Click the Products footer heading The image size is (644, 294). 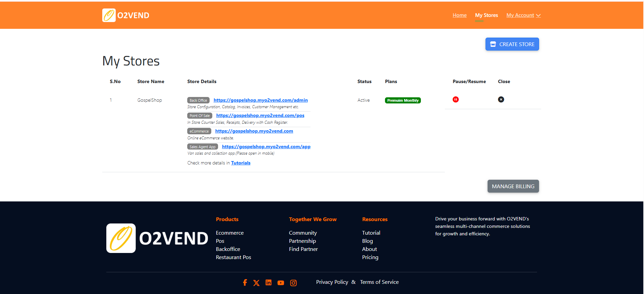pos(227,219)
